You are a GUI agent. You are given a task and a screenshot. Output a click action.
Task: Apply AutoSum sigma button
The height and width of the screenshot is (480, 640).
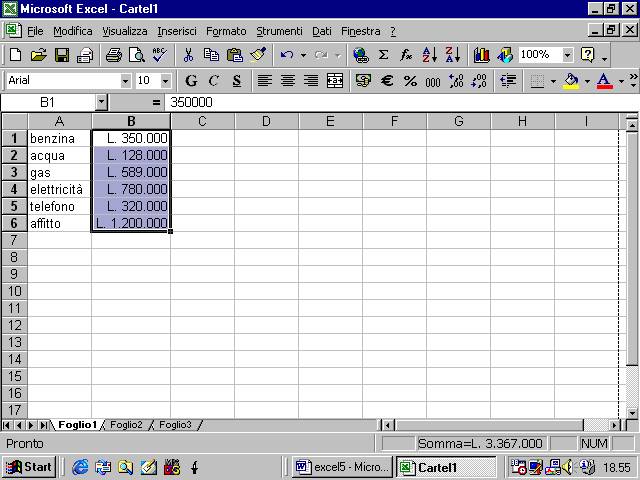pyautogui.click(x=383, y=55)
